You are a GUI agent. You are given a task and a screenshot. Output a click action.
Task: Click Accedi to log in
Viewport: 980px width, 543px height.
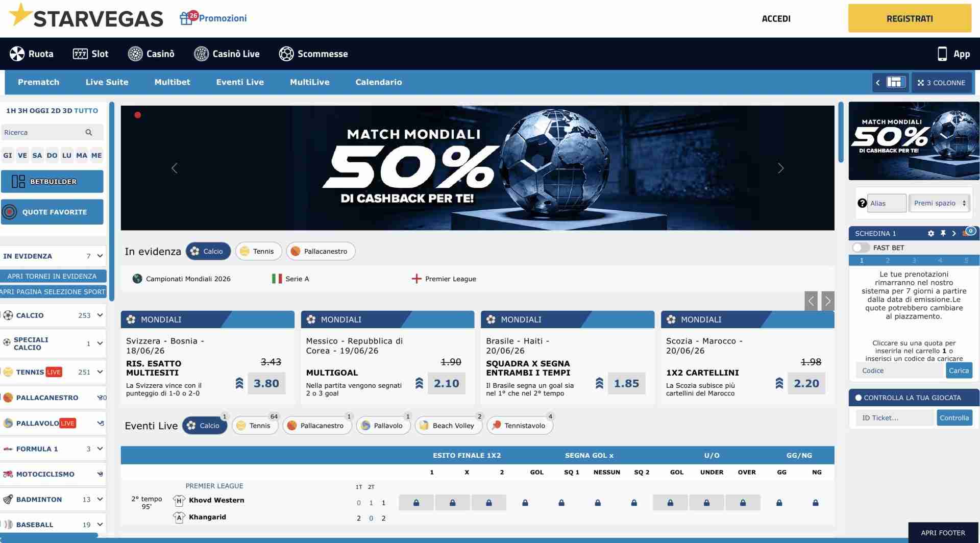(776, 19)
